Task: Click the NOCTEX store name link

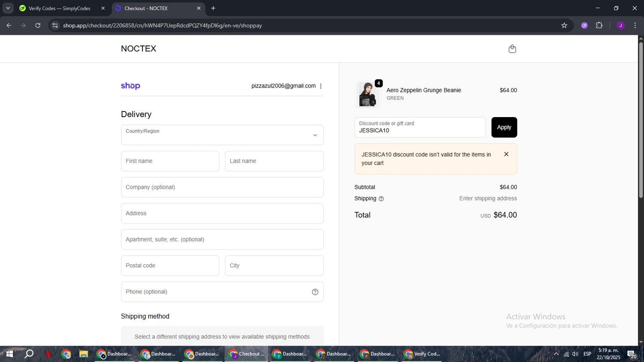Action: pyautogui.click(x=139, y=49)
